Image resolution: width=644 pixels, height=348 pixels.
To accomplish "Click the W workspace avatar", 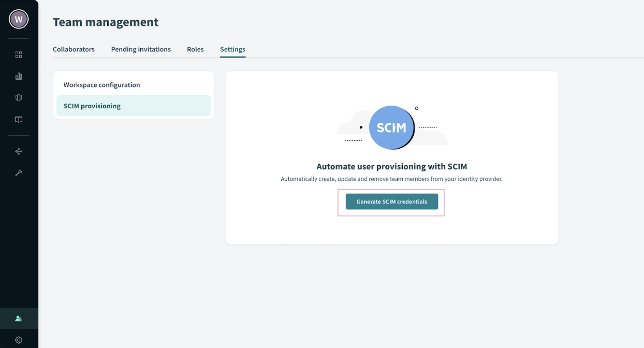I will tap(19, 20).
